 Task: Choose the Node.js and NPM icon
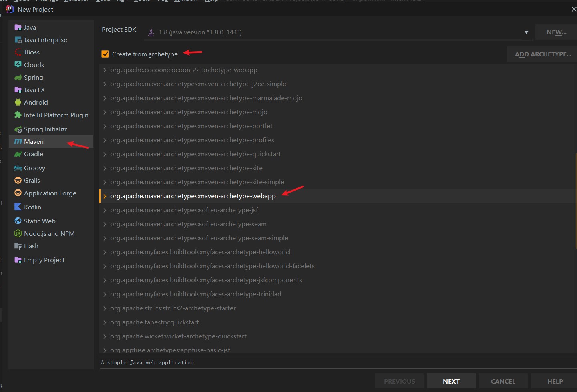(18, 233)
